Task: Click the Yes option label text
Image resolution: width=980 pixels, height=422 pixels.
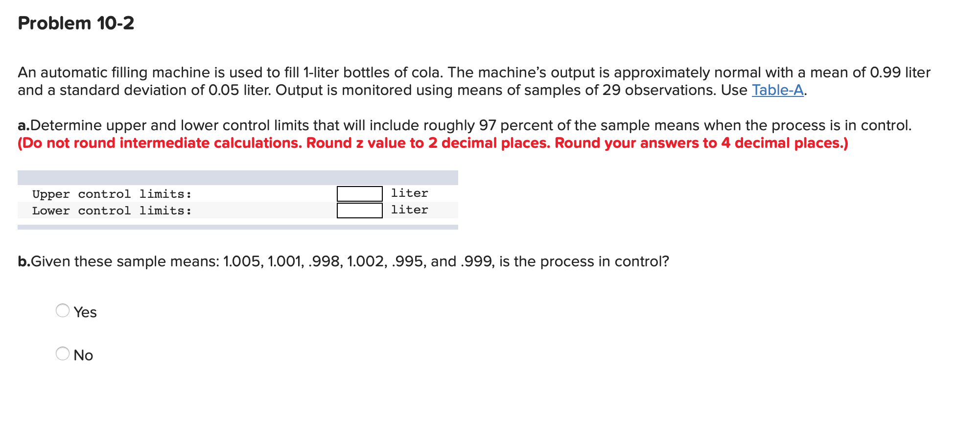Action: point(85,311)
